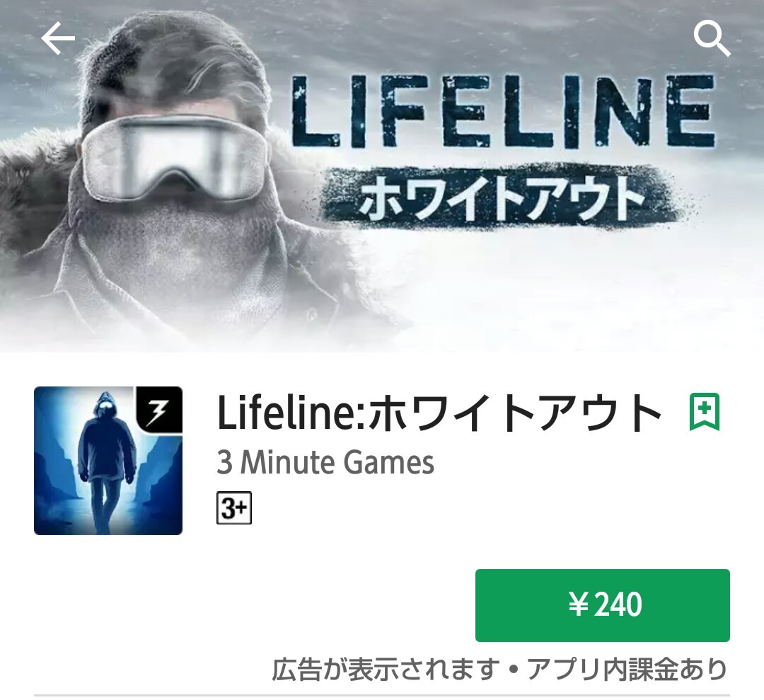764x700 pixels.
Task: Tap the snow goggles on the banner character
Action: (175, 158)
